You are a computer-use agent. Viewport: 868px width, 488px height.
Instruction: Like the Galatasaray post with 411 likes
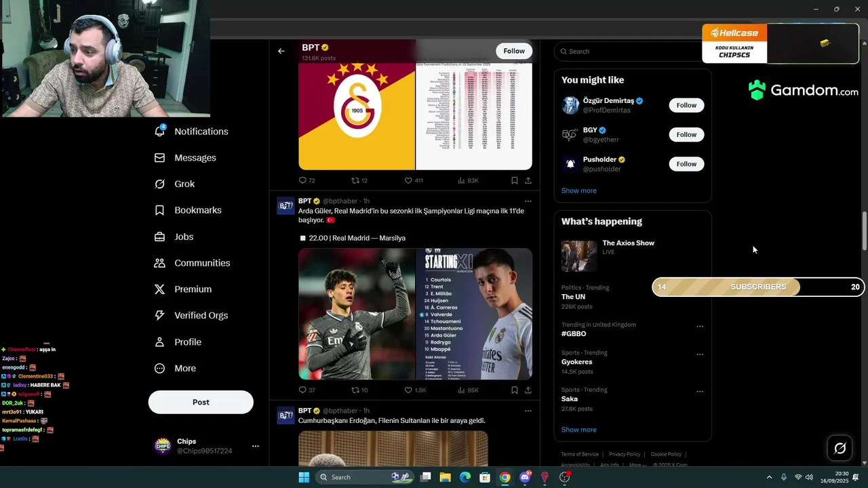[408, 180]
